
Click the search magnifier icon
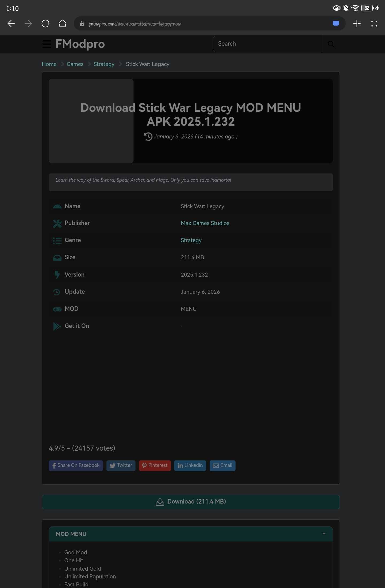point(331,44)
